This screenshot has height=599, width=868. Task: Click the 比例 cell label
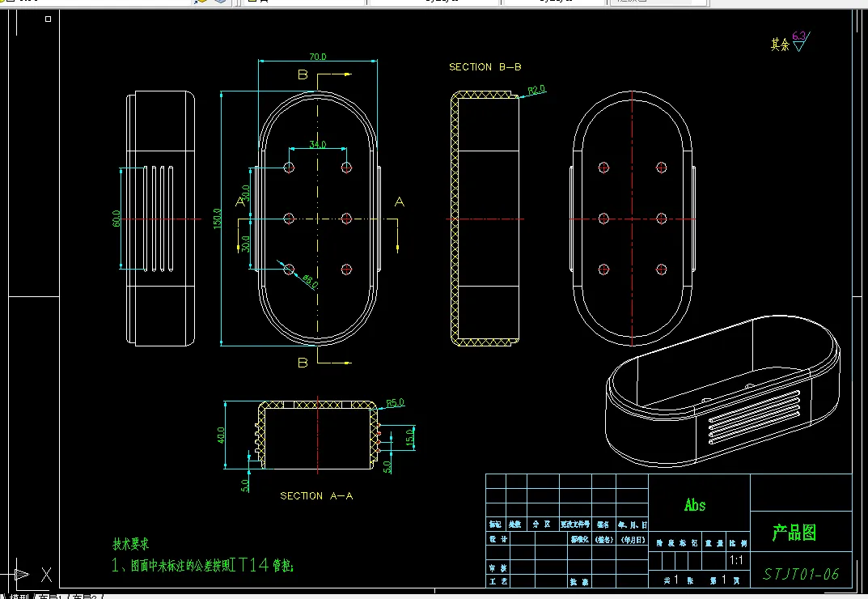[x=738, y=543]
